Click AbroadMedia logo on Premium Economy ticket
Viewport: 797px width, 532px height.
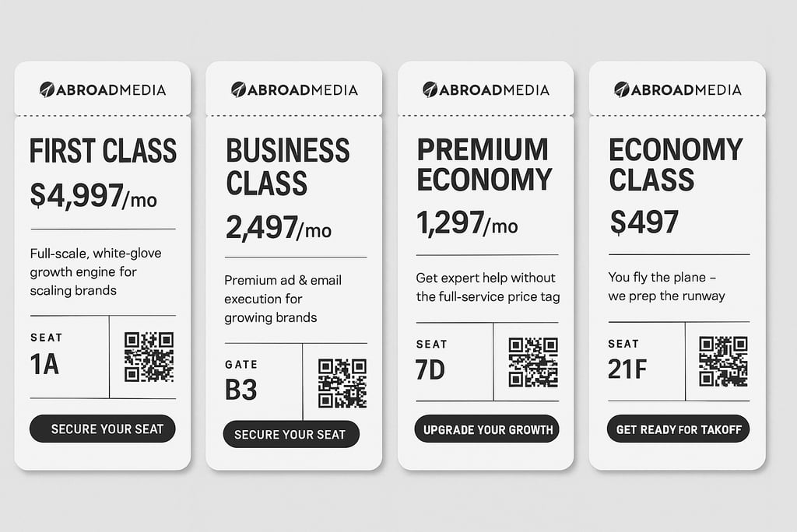[486, 89]
